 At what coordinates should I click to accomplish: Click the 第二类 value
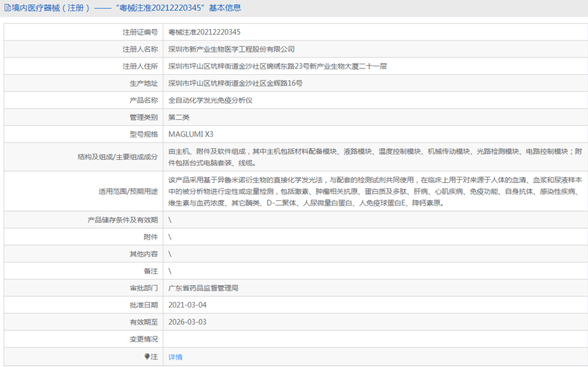pyautogui.click(x=179, y=118)
